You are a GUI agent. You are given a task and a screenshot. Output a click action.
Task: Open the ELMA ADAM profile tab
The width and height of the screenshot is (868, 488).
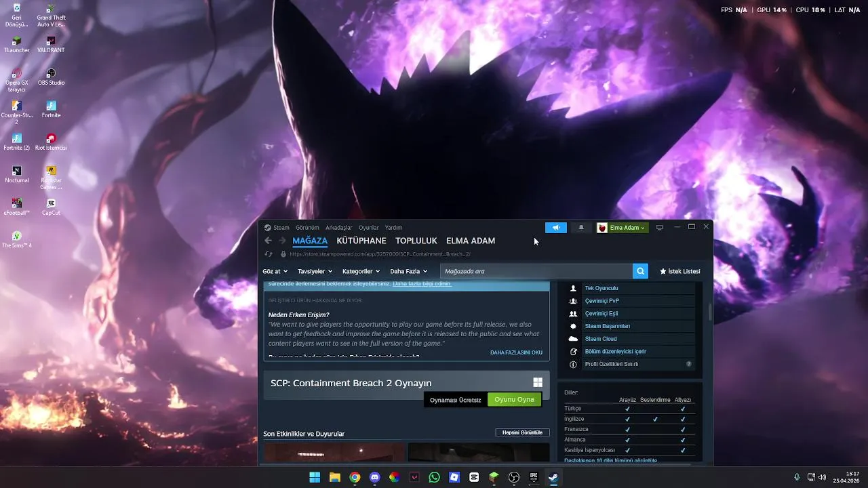pos(471,241)
